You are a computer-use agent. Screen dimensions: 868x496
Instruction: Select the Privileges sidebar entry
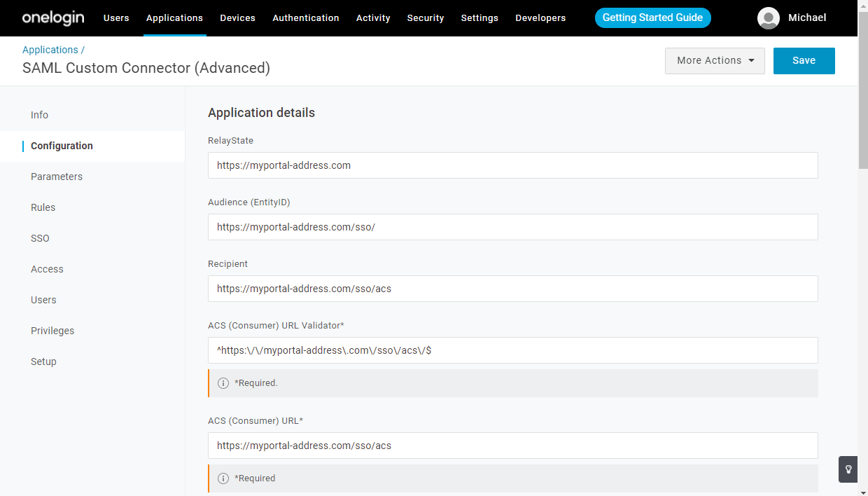[x=52, y=331]
